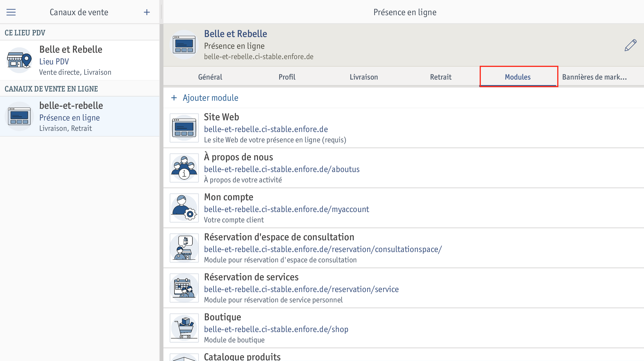Click the 'CANAUX DE VENTE EN LIGNE' section header

point(51,89)
